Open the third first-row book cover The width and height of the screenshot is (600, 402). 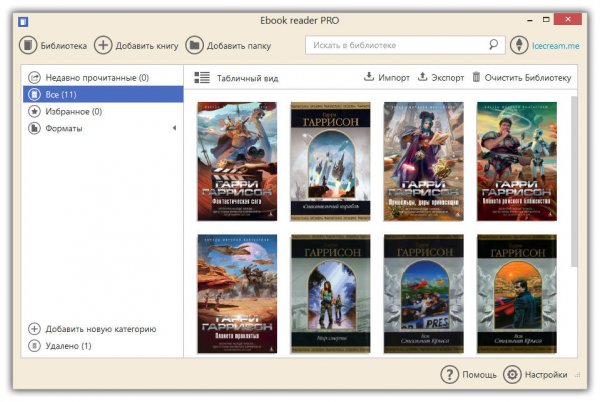tap(424, 161)
